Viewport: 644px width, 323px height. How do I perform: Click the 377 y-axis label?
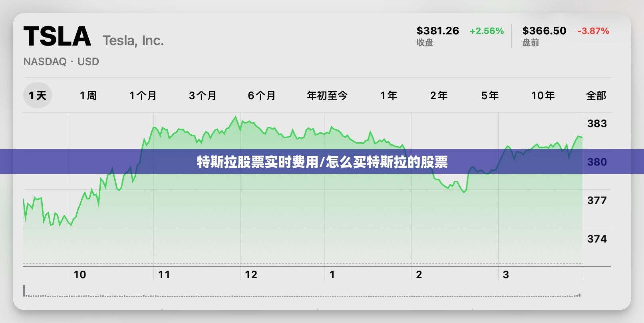click(597, 200)
